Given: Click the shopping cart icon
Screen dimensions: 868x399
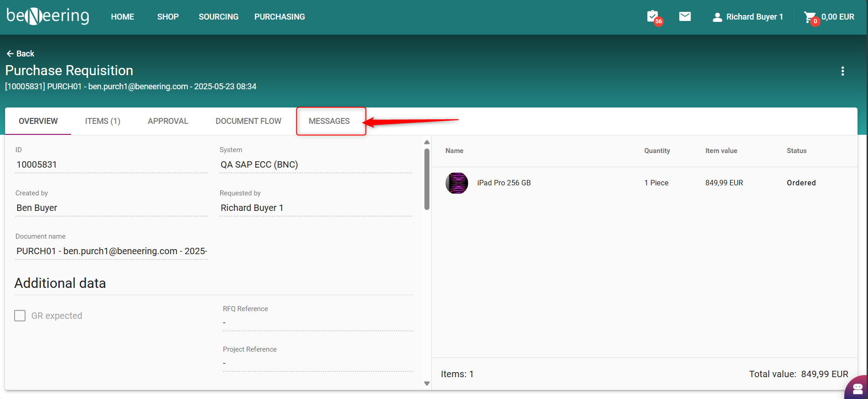Looking at the screenshot, I should pyautogui.click(x=810, y=17).
